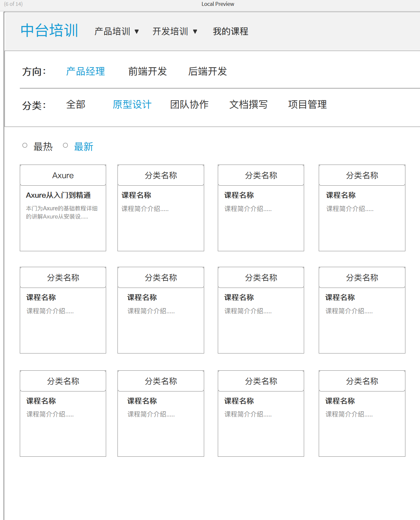Expand the 开发培训 dropdown menu

175,31
